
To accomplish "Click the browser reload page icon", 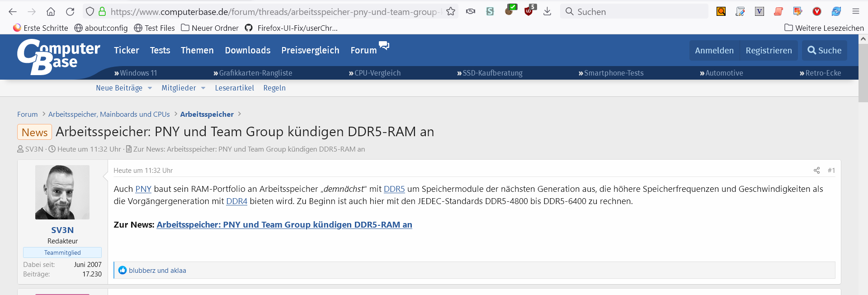I will point(70,12).
